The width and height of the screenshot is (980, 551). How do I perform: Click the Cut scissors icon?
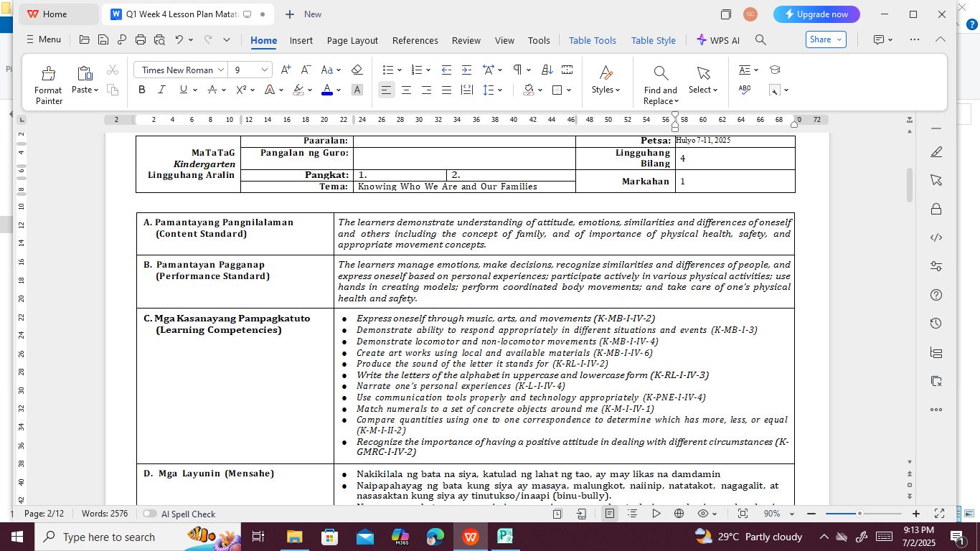(x=113, y=70)
